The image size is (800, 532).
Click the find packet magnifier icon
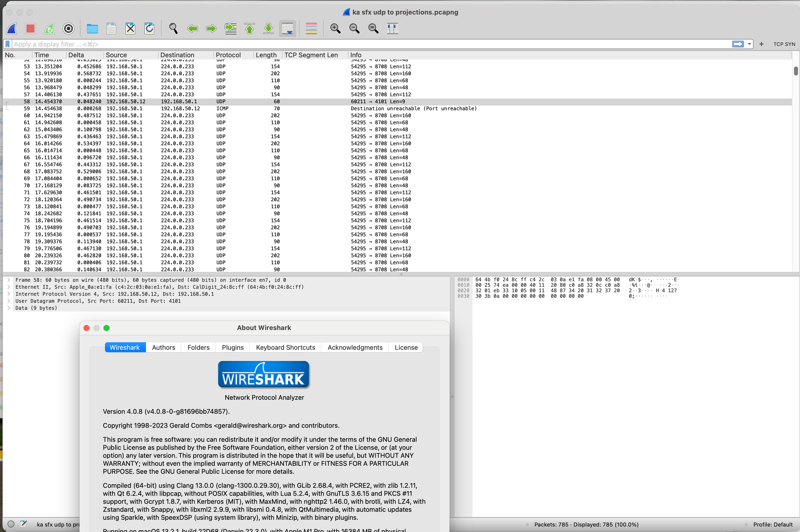tap(173, 28)
